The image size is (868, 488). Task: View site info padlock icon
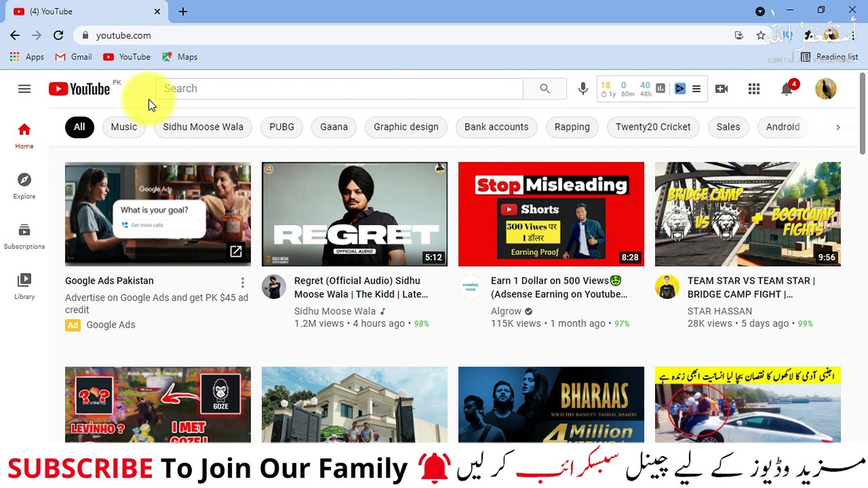pyautogui.click(x=85, y=35)
